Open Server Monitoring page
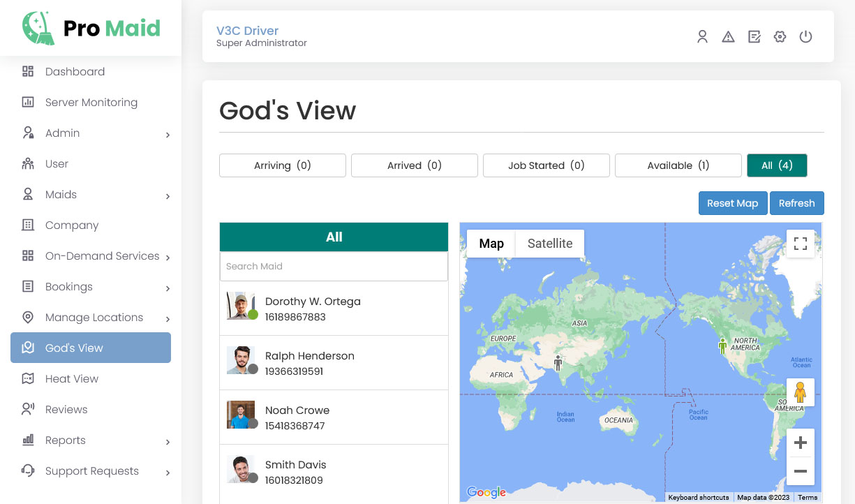 (91, 102)
